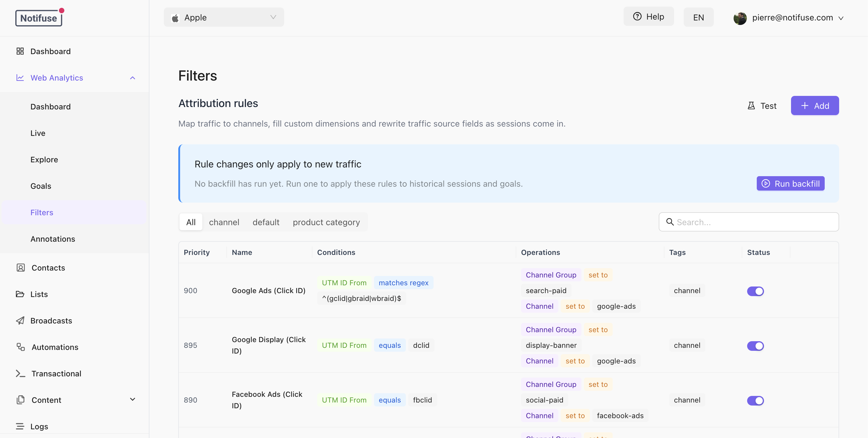
Task: Disable the Facebook Ads (Click ID) rule
Action: tap(755, 401)
